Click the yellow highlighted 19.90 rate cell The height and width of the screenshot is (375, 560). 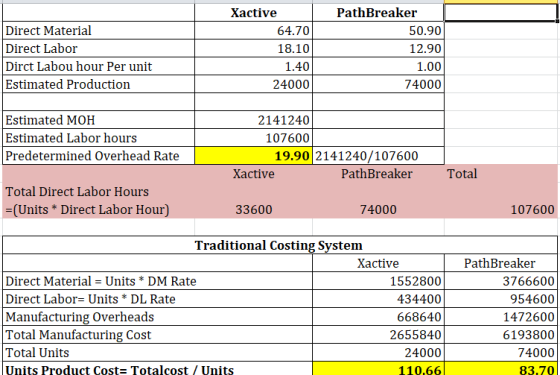point(254,156)
